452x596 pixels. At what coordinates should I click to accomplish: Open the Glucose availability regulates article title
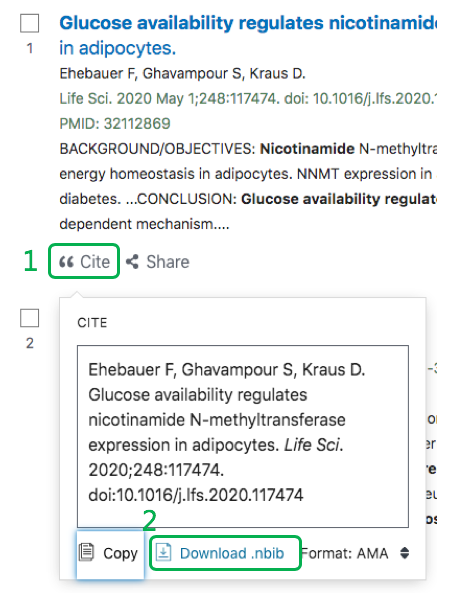(x=248, y=35)
